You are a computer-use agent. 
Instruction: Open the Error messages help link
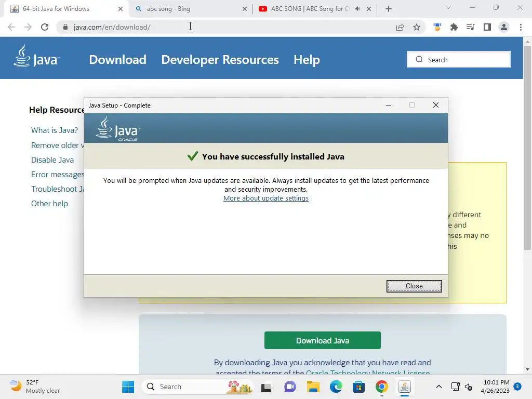pyautogui.click(x=57, y=175)
